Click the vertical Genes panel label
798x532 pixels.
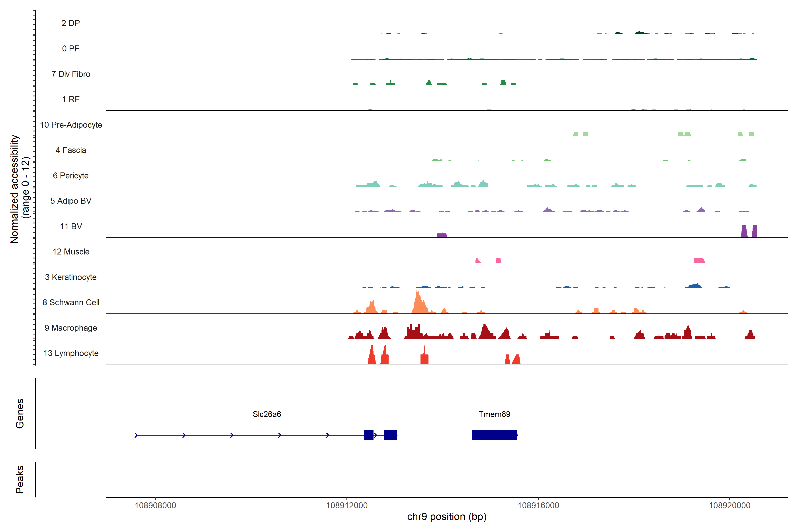(20, 413)
